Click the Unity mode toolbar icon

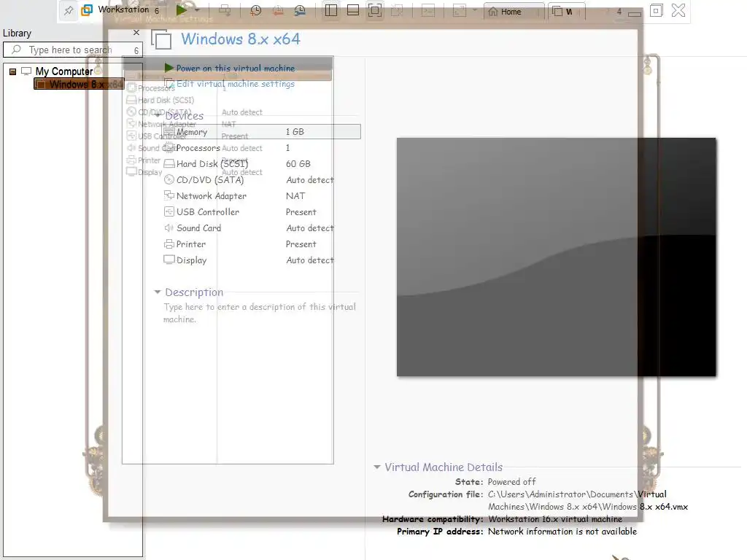click(x=397, y=10)
